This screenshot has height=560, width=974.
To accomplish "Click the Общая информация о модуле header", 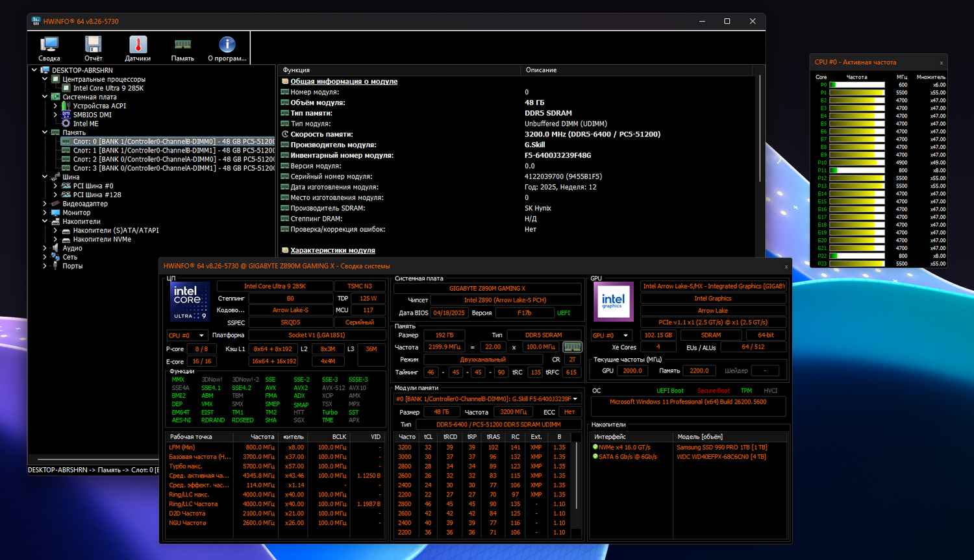I will (x=343, y=82).
